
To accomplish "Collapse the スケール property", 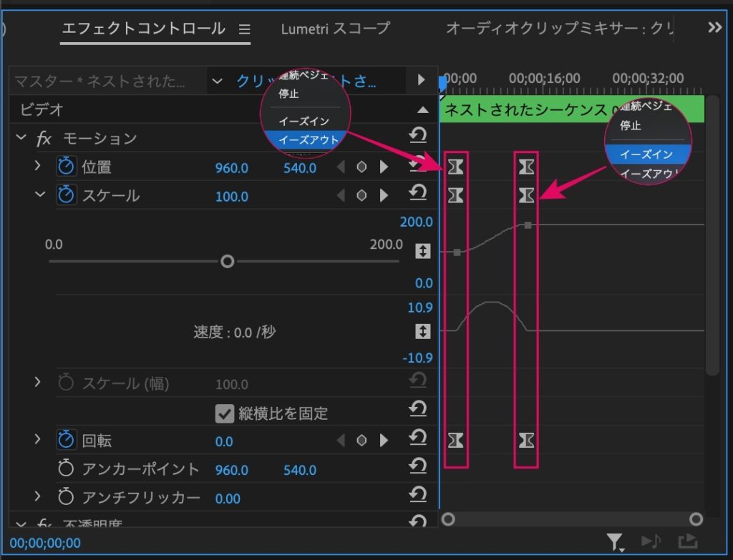I will (40, 195).
